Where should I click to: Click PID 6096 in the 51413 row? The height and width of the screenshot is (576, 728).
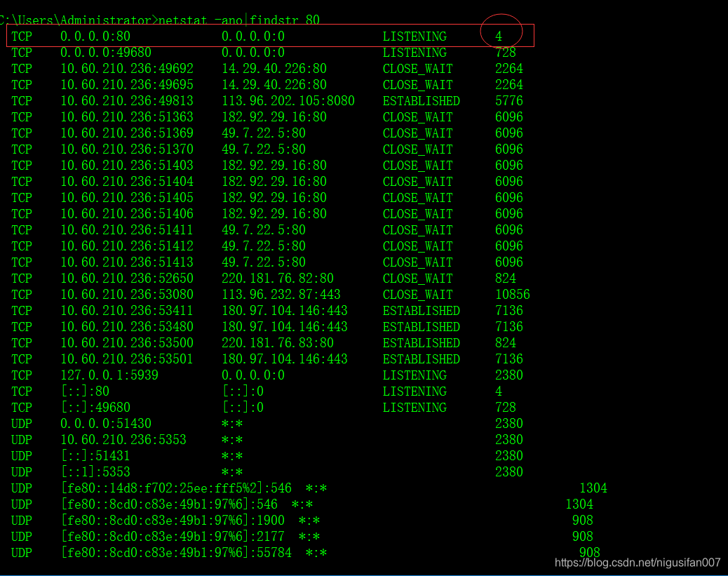point(509,262)
